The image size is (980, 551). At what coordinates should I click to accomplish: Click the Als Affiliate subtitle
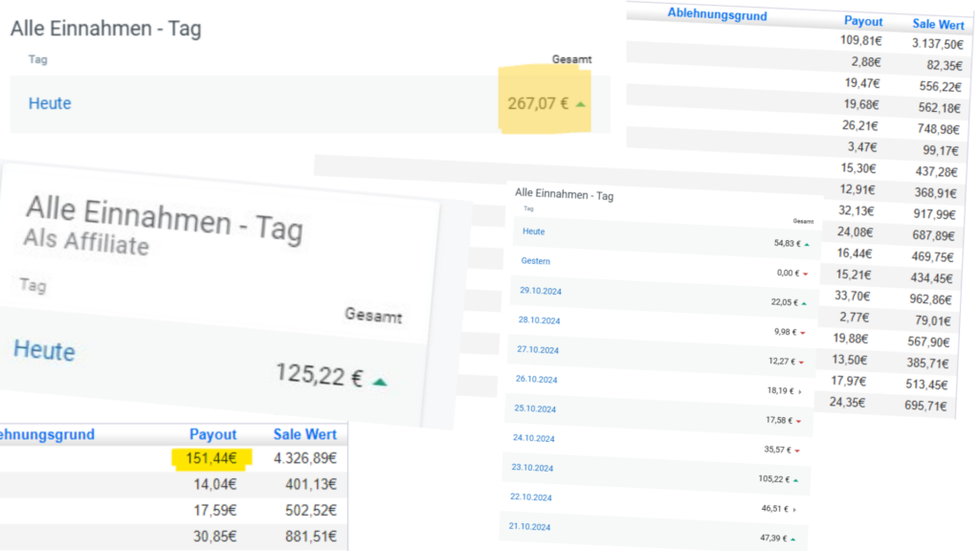[86, 242]
